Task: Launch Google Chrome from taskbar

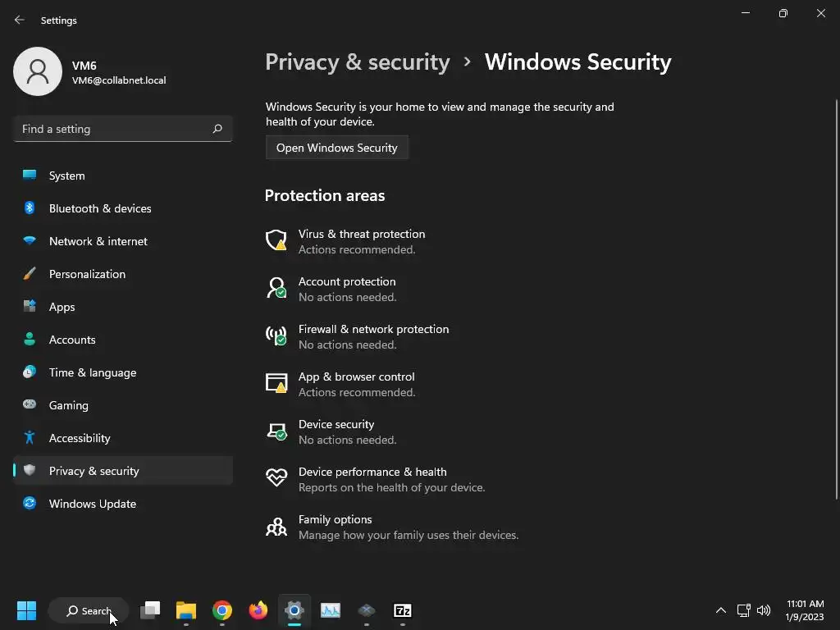Action: 221,610
